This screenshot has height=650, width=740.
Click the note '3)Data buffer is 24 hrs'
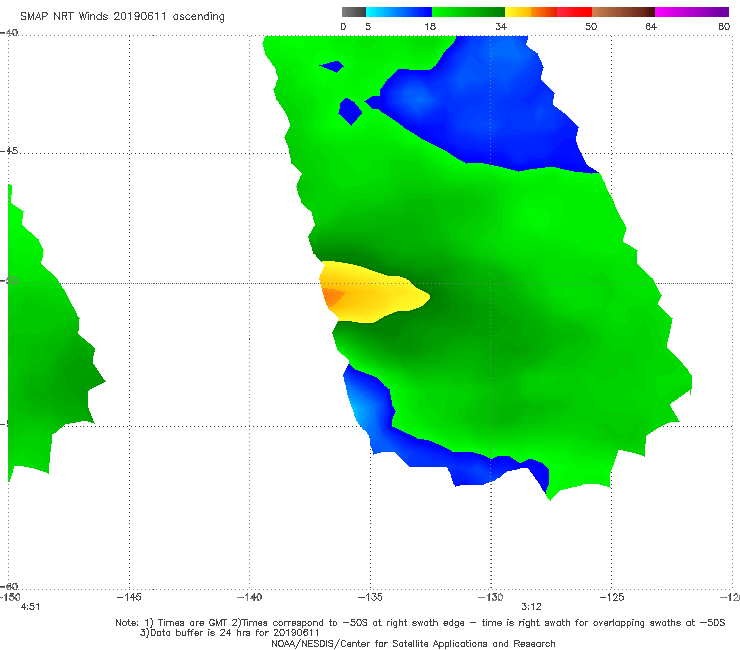pos(229,633)
